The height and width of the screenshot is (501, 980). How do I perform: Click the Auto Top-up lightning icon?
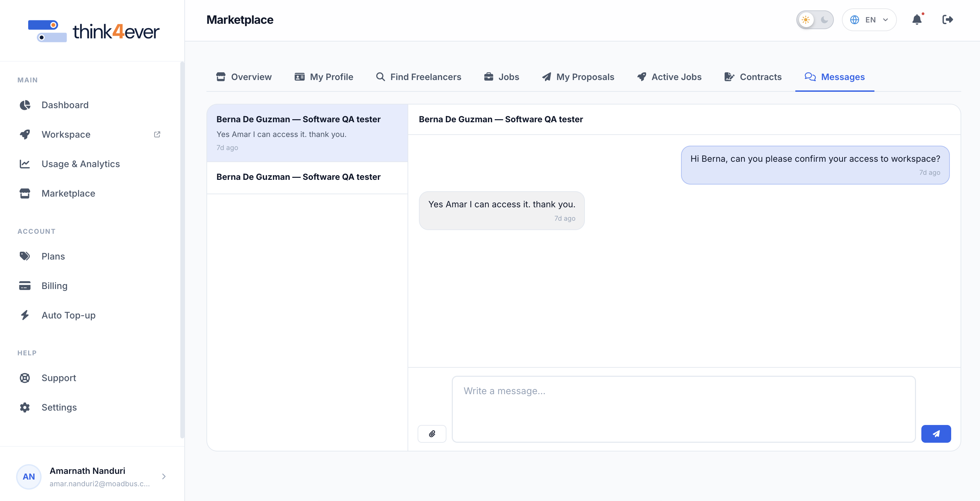click(x=25, y=315)
